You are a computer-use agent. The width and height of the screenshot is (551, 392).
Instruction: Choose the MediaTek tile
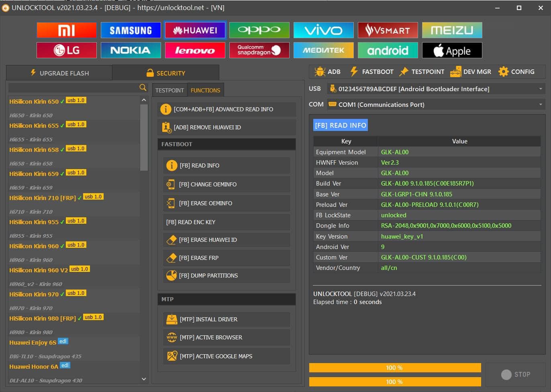[324, 50]
